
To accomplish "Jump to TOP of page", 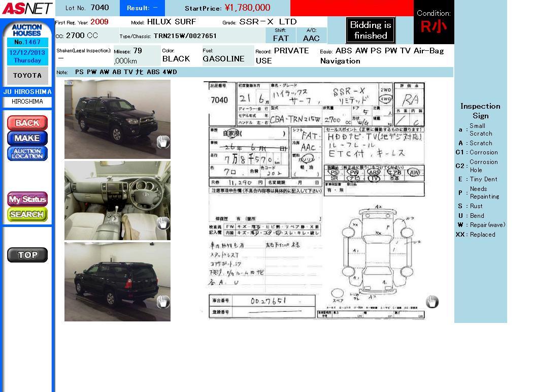I will (27, 255).
